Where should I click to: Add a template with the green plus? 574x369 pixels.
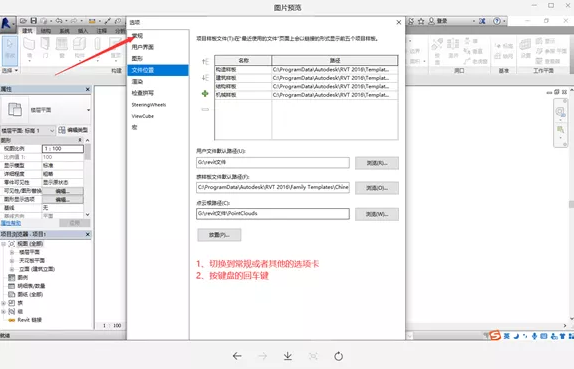tap(205, 94)
